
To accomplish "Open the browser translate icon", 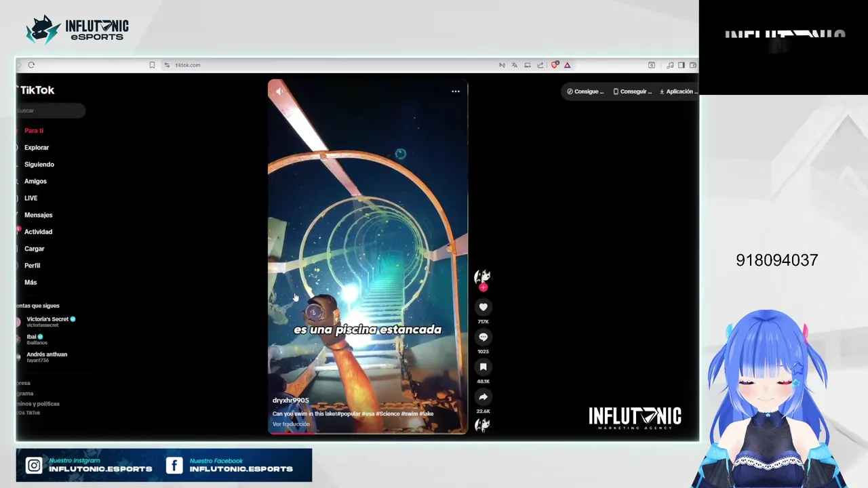I will [515, 65].
